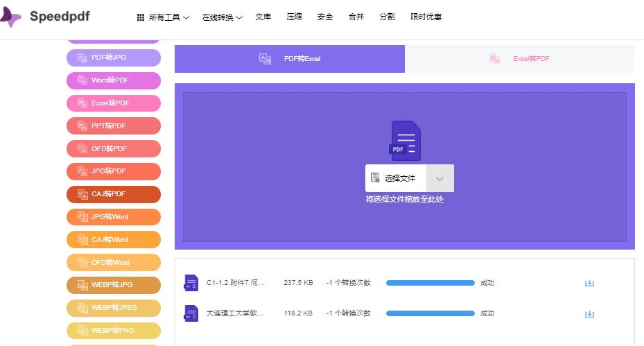The image size is (644, 346).
Task: Select the Word转PDF sidebar button
Action: tap(114, 80)
